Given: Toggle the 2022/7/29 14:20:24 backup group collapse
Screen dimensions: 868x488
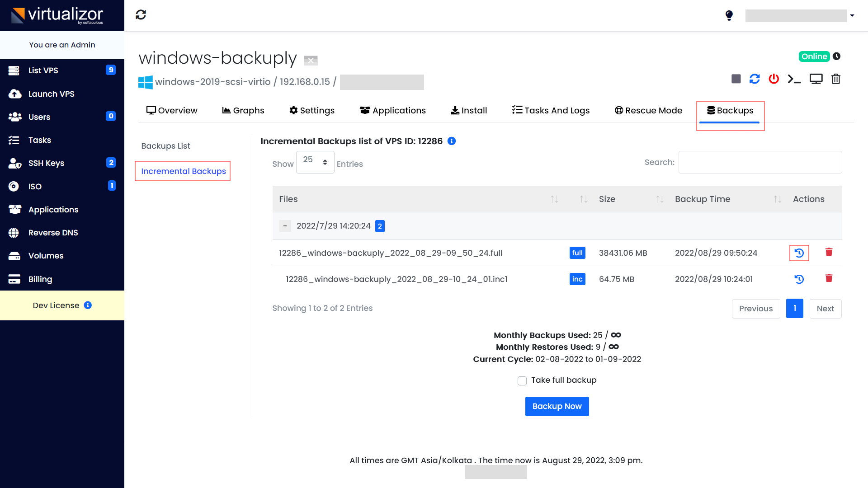Looking at the screenshot, I should (284, 226).
